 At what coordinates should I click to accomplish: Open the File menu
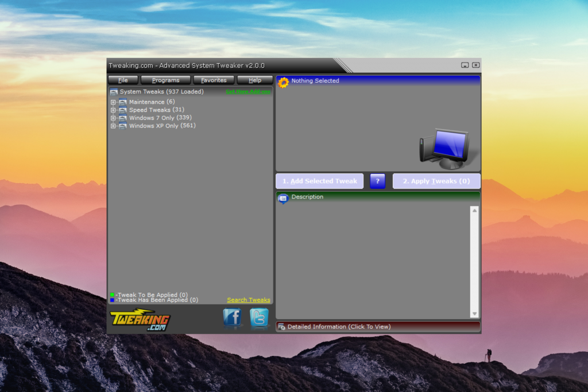tap(123, 80)
